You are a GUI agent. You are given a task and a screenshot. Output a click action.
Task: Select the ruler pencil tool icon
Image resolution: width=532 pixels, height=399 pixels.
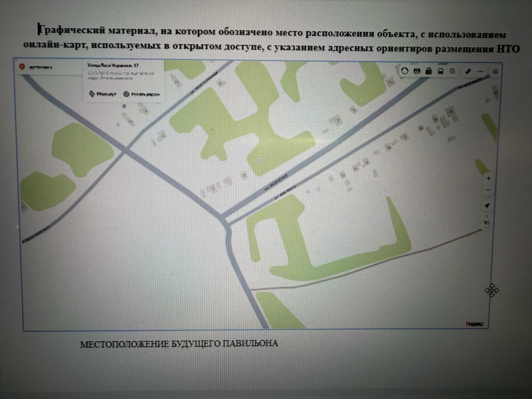click(x=468, y=71)
